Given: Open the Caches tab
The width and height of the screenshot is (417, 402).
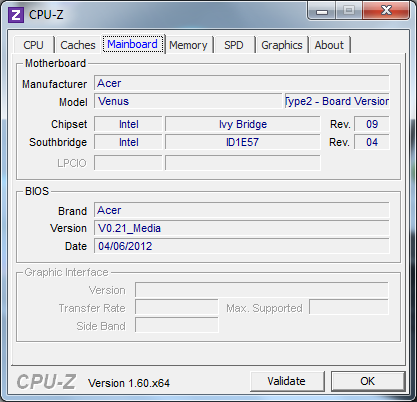Looking at the screenshot, I should coord(78,45).
